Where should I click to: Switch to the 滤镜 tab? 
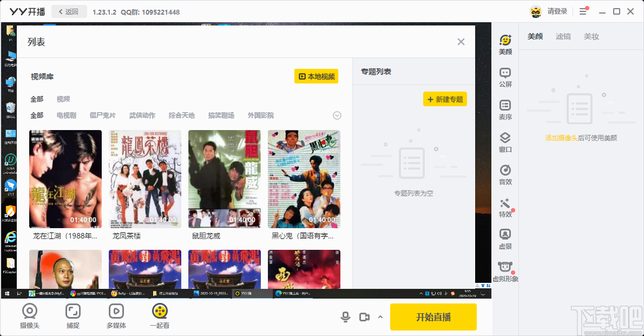563,36
